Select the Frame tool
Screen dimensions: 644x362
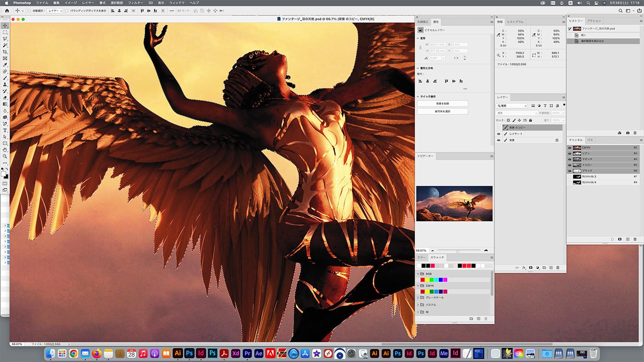pyautogui.click(x=5, y=58)
